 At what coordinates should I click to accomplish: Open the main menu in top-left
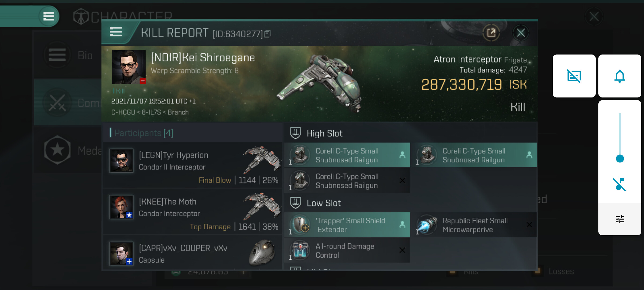tap(49, 16)
